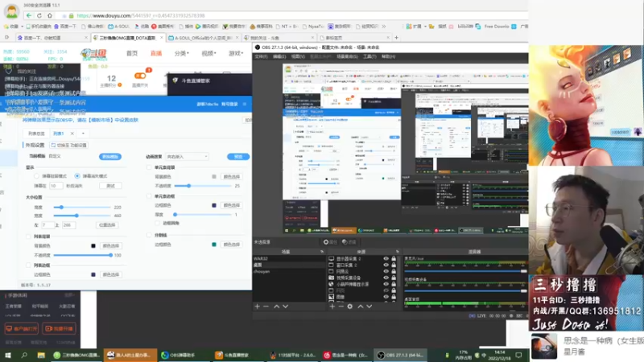Click teal 分割线 border color swatch
The width and height of the screenshot is (644, 362).
coord(214,245)
